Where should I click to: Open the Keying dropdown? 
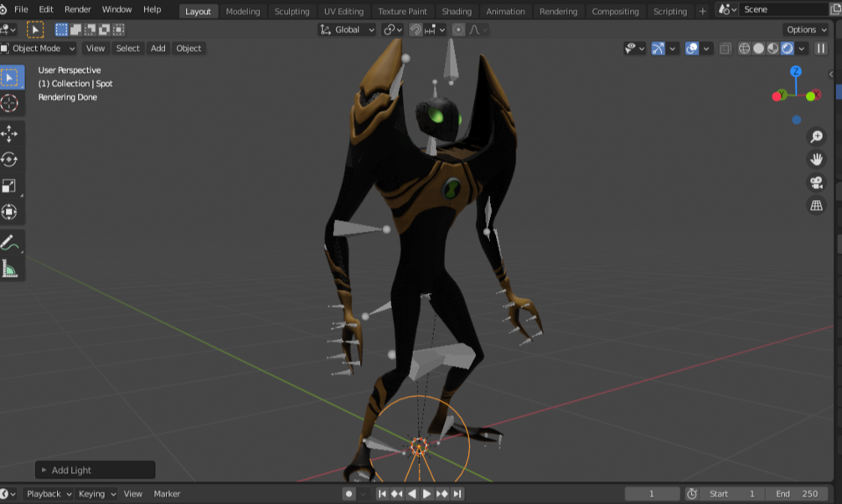pyautogui.click(x=96, y=494)
